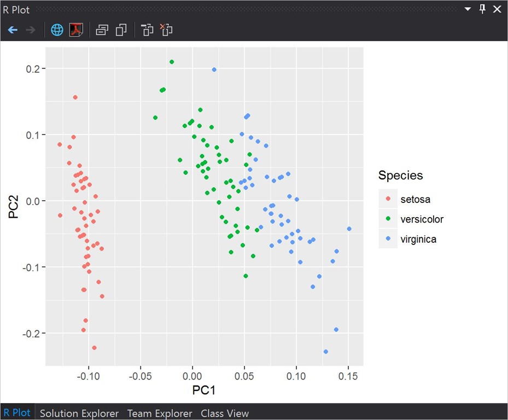Go back to the previous plot arrow
This screenshot has width=508, height=420.
(x=13, y=30)
